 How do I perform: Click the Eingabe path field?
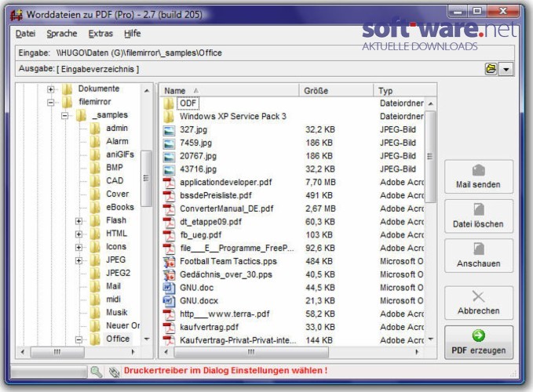click(265, 53)
